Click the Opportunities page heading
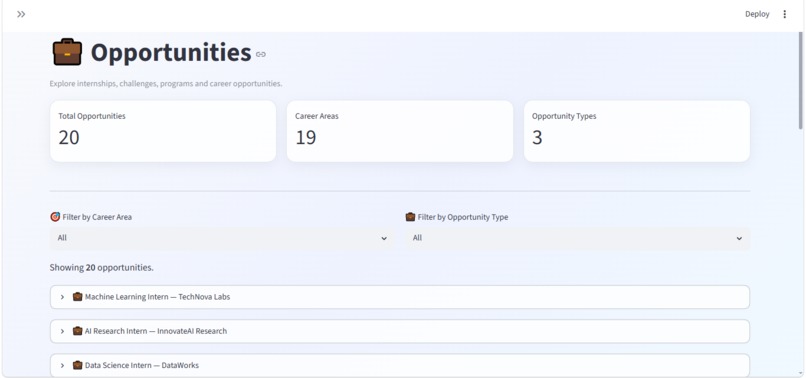Image resolution: width=806 pixels, height=378 pixels. (171, 52)
